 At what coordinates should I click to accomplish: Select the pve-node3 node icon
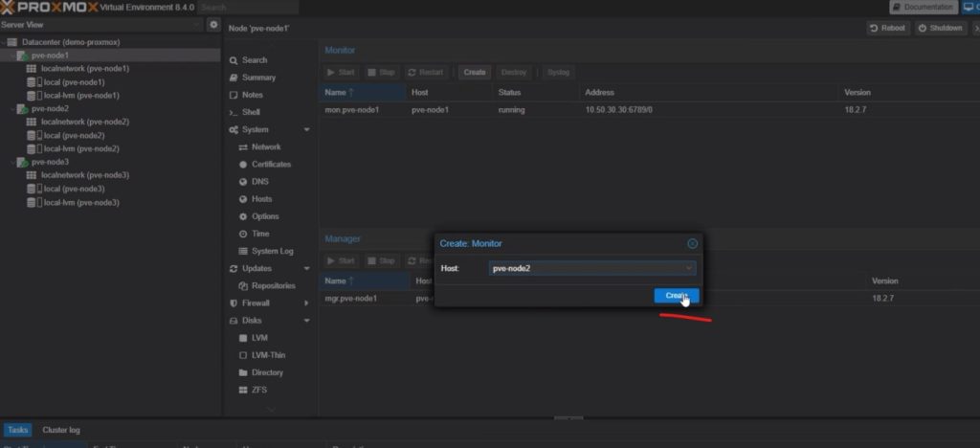pyautogui.click(x=23, y=163)
